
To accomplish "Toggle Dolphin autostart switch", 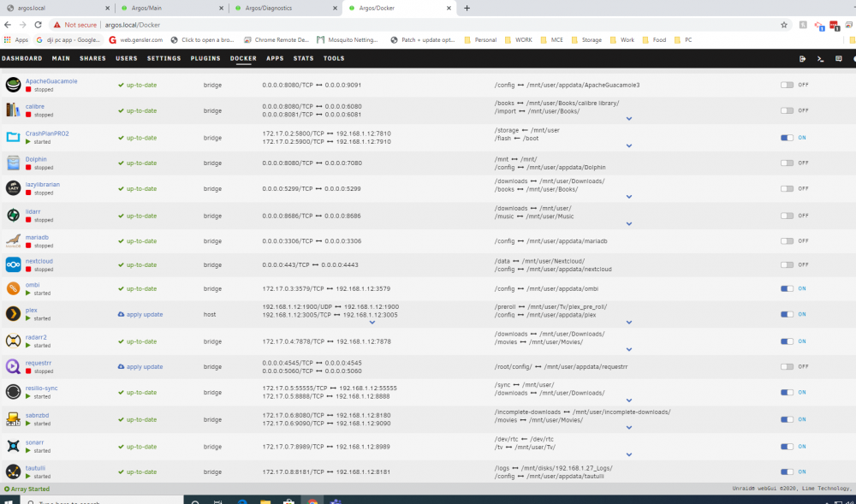I will (787, 163).
